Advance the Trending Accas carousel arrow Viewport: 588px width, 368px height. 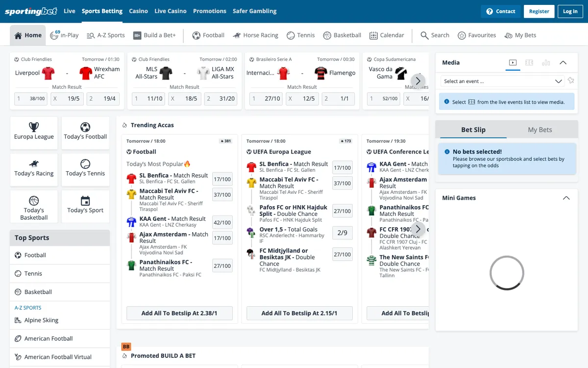pos(418,229)
